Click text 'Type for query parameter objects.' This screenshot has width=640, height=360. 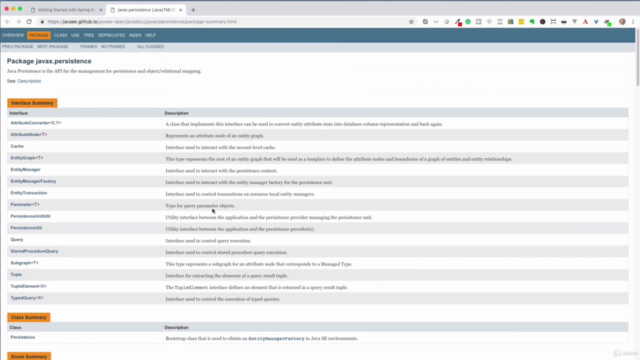[x=200, y=206]
